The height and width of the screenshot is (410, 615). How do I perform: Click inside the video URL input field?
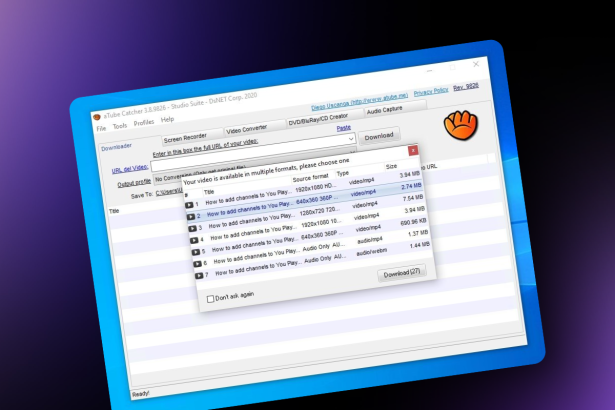click(251, 153)
